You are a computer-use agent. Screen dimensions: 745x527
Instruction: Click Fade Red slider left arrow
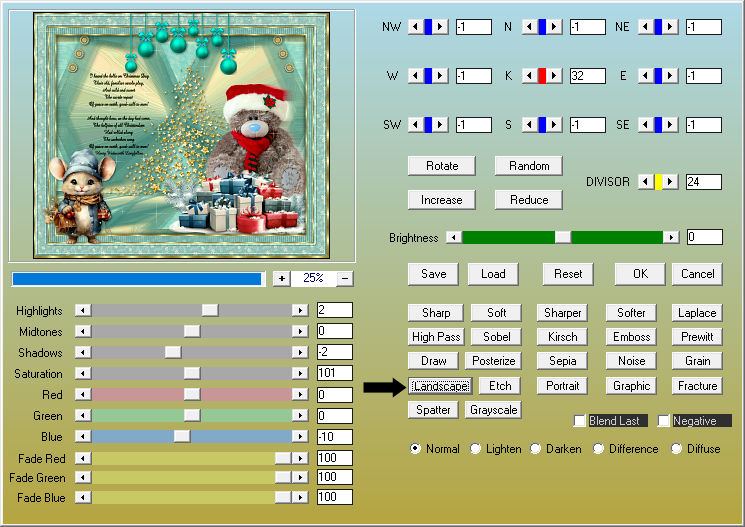coord(83,458)
